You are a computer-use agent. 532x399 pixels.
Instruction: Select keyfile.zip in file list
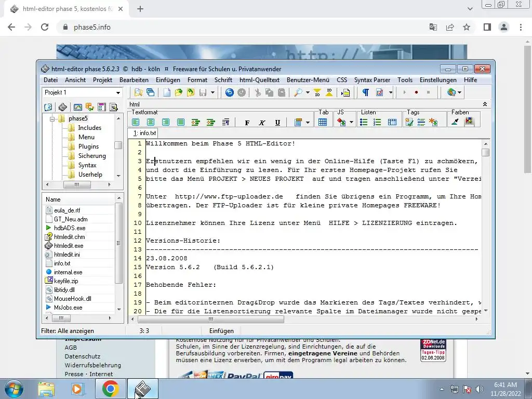pyautogui.click(x=66, y=281)
